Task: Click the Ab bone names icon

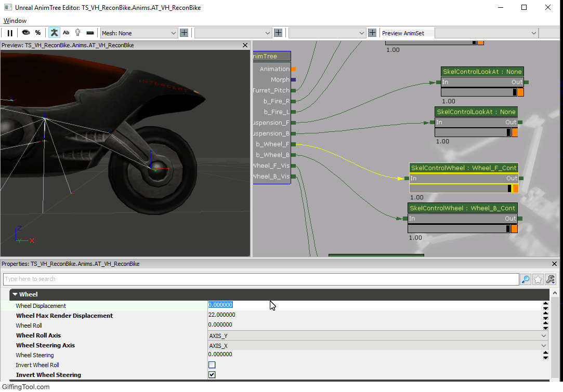Action: point(66,33)
